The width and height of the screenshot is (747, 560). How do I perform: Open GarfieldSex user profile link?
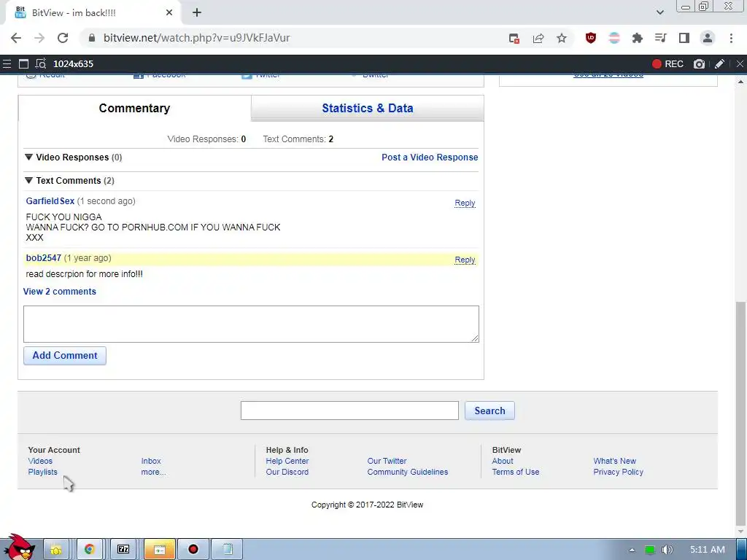[x=50, y=201]
